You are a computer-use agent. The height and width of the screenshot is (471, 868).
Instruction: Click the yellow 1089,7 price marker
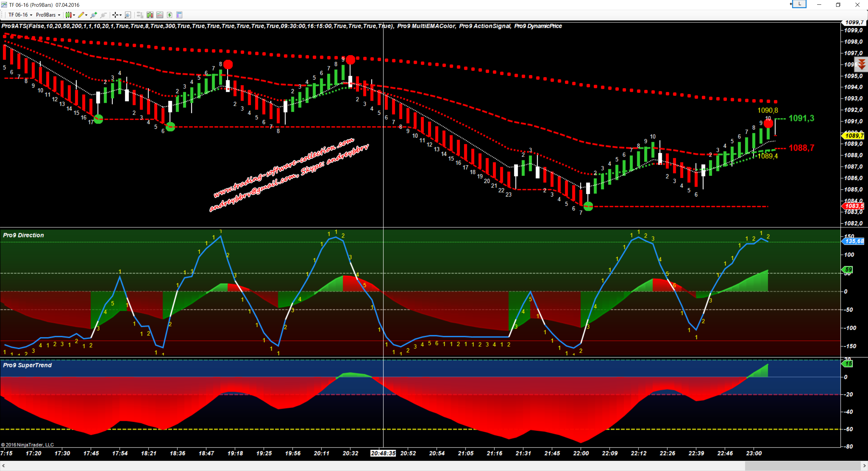854,136
